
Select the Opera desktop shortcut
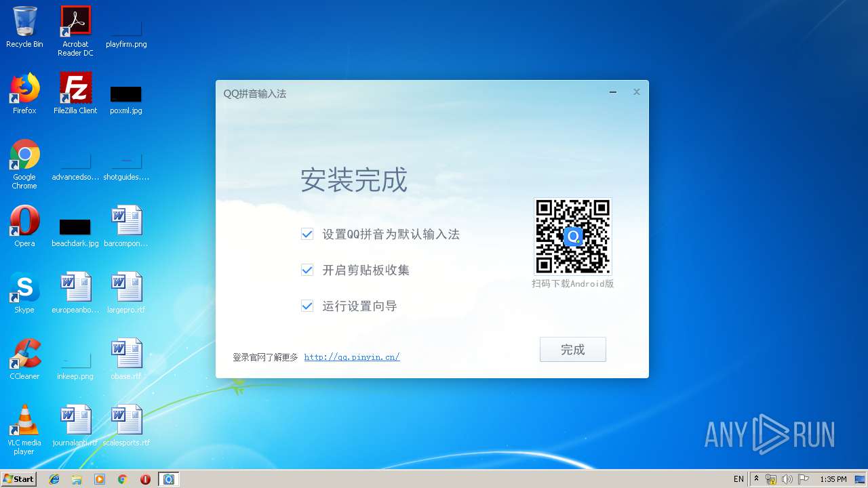[24, 227]
